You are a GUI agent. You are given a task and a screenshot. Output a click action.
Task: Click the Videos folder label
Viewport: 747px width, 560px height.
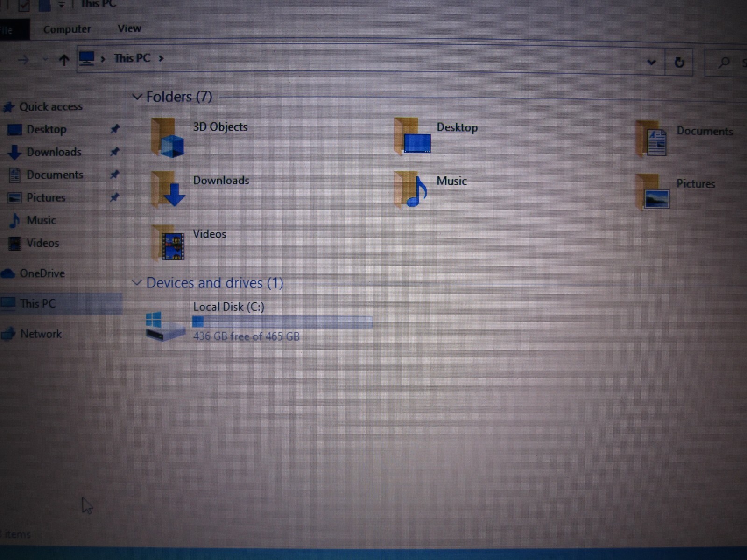click(210, 234)
